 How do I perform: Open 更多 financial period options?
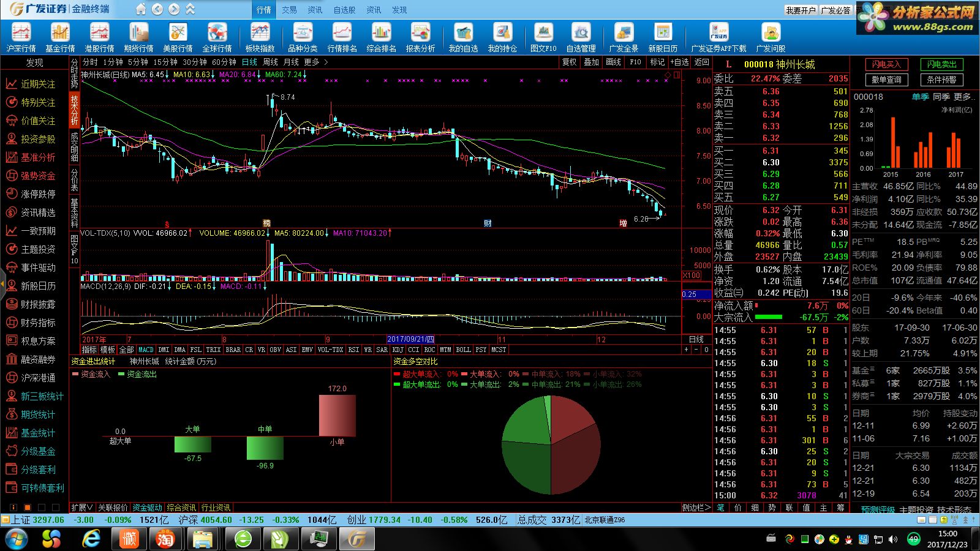click(964, 97)
